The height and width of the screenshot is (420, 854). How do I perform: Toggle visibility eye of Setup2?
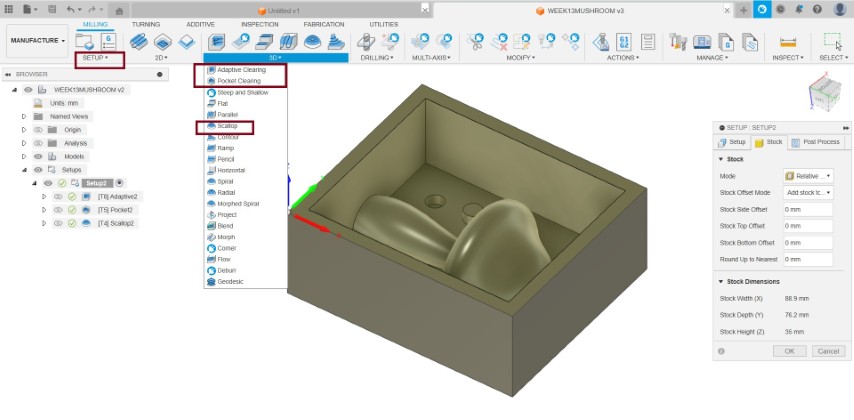48,183
